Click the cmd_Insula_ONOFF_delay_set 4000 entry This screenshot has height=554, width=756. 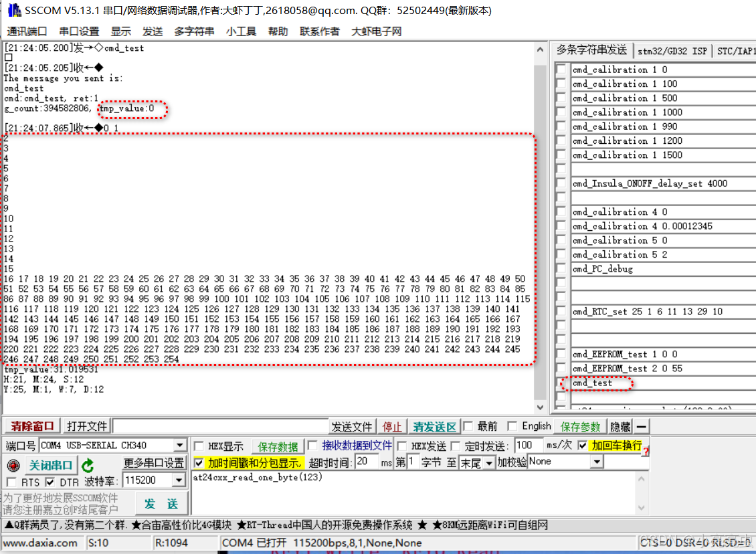click(x=664, y=183)
